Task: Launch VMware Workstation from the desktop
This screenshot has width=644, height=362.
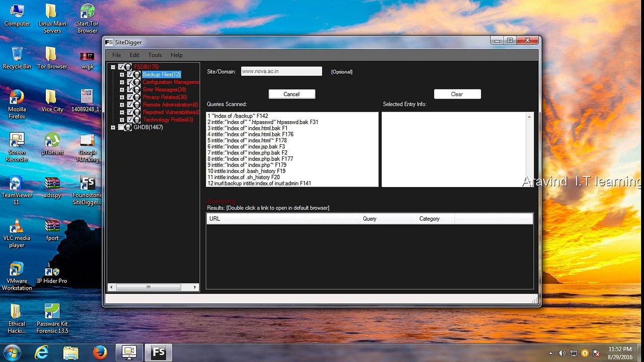Action: click(17, 276)
